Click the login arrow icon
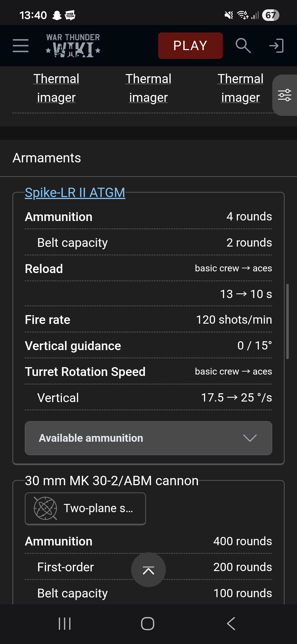297x644 pixels. 276,46
